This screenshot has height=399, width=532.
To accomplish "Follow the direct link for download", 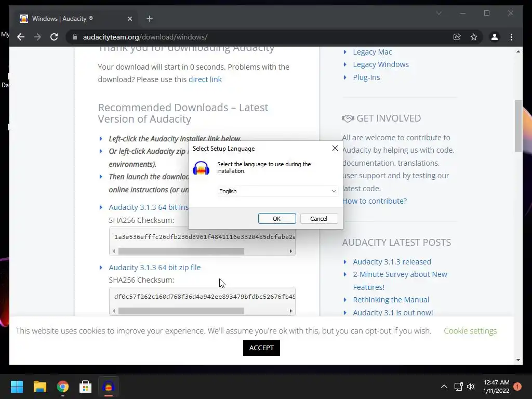I will click(x=205, y=79).
